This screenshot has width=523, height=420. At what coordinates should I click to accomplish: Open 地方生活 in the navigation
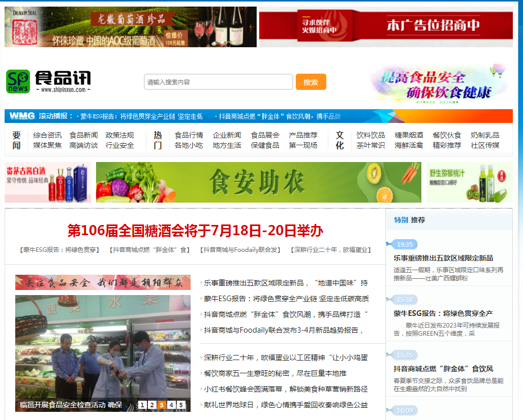pyautogui.click(x=227, y=145)
